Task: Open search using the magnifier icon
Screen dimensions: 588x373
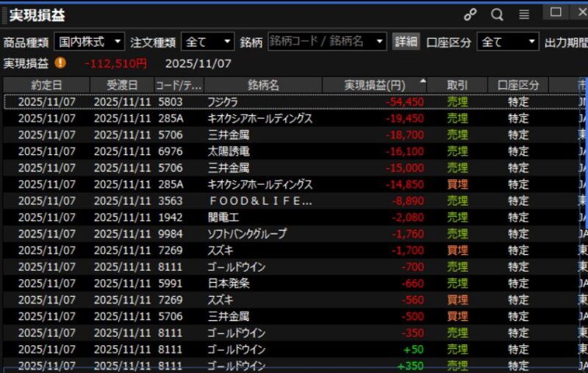Action: pyautogui.click(x=497, y=15)
